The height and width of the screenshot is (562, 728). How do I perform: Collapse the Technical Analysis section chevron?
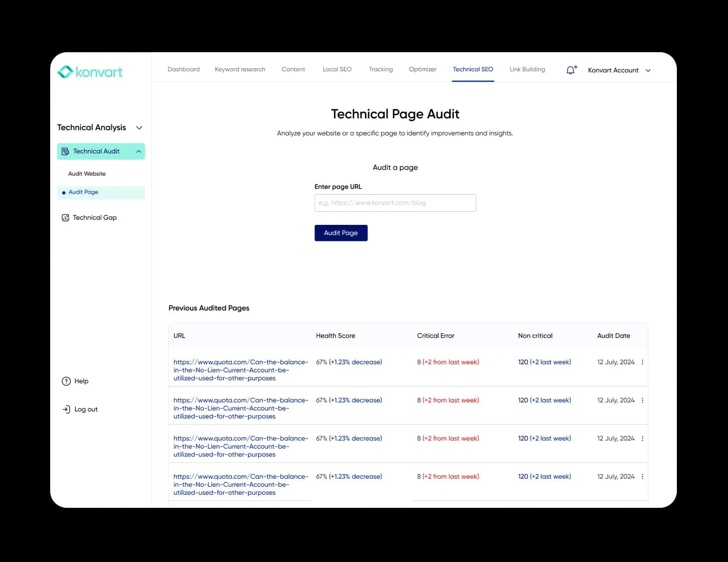(x=139, y=128)
